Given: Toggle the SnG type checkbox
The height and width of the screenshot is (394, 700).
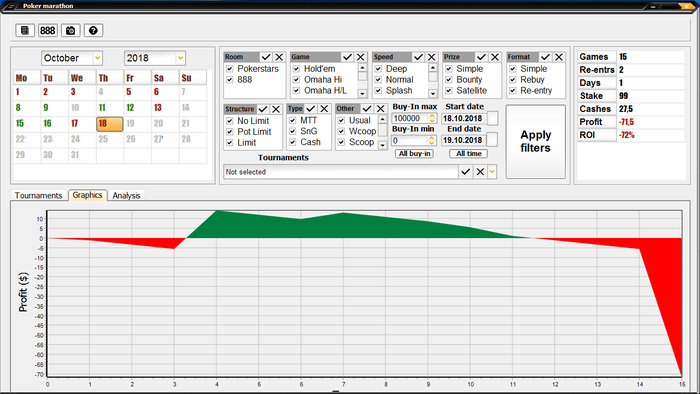Looking at the screenshot, I should point(293,131).
